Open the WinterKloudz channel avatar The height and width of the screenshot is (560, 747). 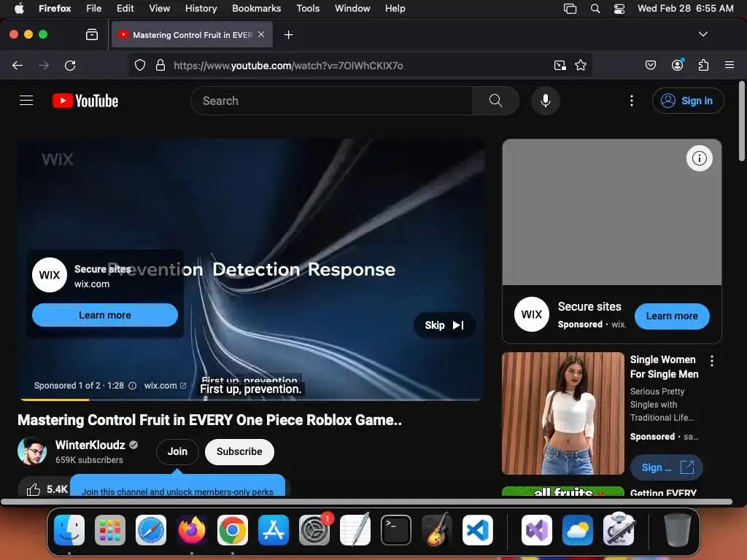pyautogui.click(x=32, y=451)
